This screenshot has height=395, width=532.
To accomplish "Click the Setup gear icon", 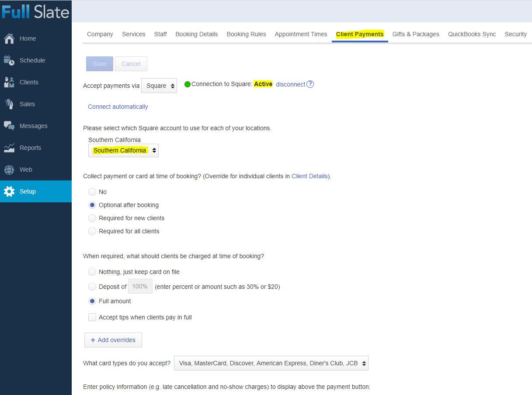I will click(x=9, y=191).
